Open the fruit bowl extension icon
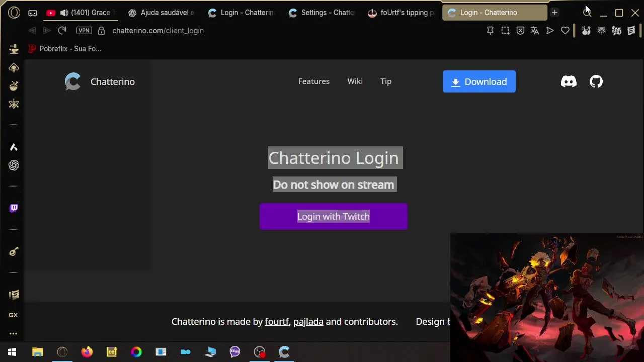Screen dimensions: 644x362 click(586, 31)
